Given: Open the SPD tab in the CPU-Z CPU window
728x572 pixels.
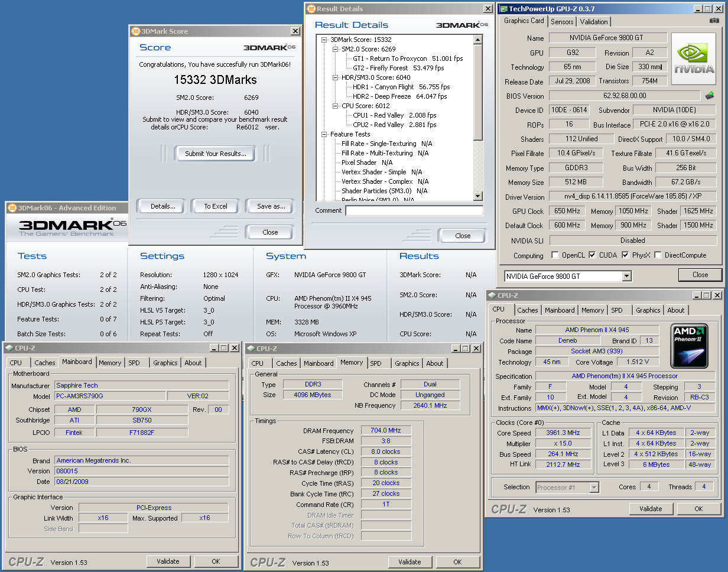Looking at the screenshot, I should tap(617, 310).
